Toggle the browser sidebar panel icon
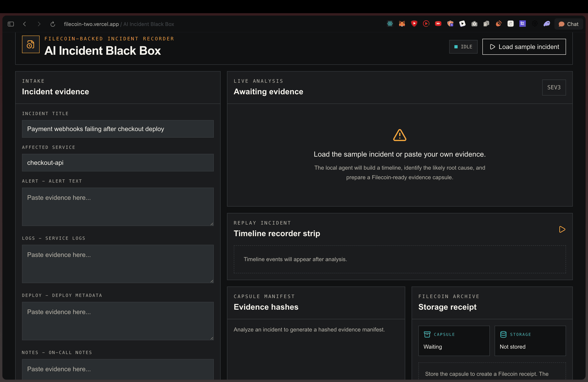The width and height of the screenshot is (588, 382). [11, 24]
